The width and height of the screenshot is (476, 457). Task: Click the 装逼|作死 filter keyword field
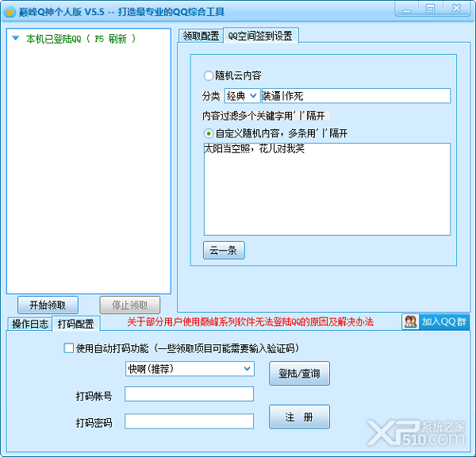[x=355, y=96]
